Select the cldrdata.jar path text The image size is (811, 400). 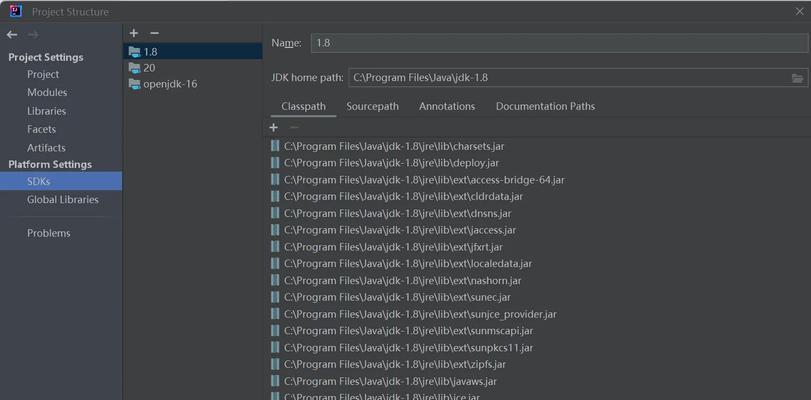(x=403, y=196)
